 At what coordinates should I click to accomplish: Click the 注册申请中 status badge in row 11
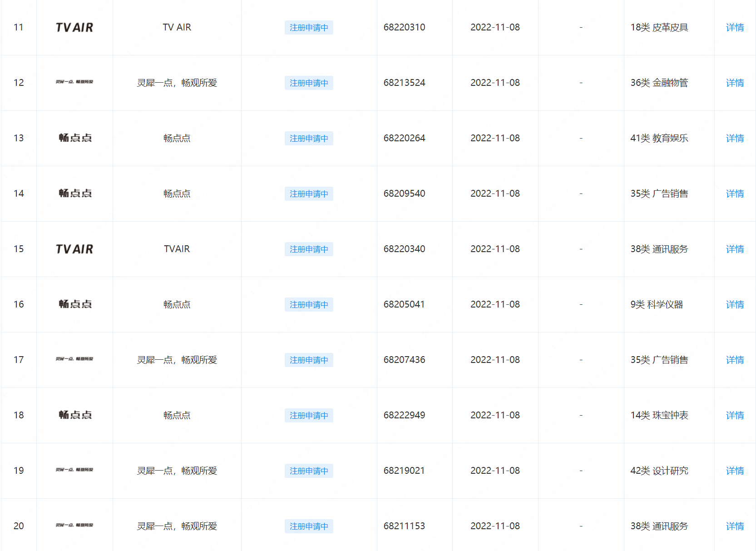point(309,28)
